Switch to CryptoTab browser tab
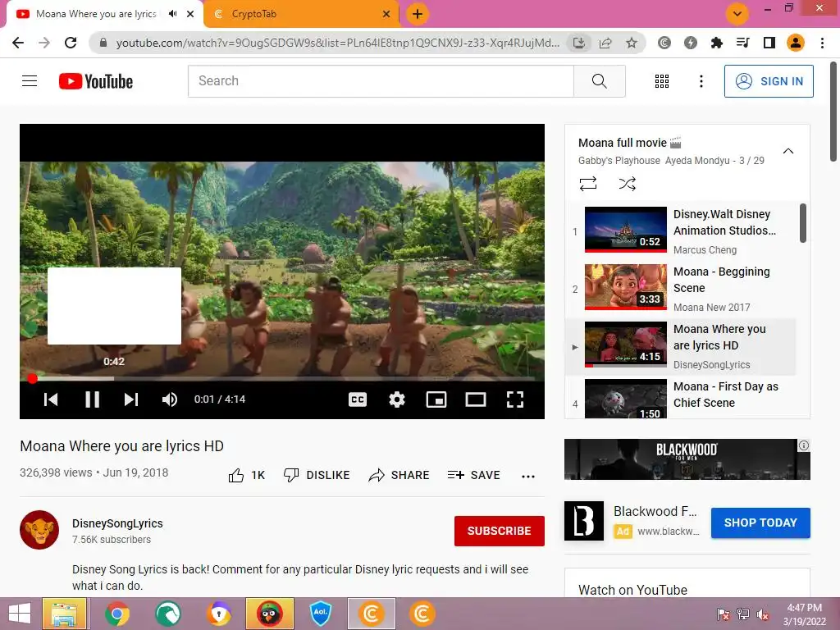The width and height of the screenshot is (840, 630). 254,14
